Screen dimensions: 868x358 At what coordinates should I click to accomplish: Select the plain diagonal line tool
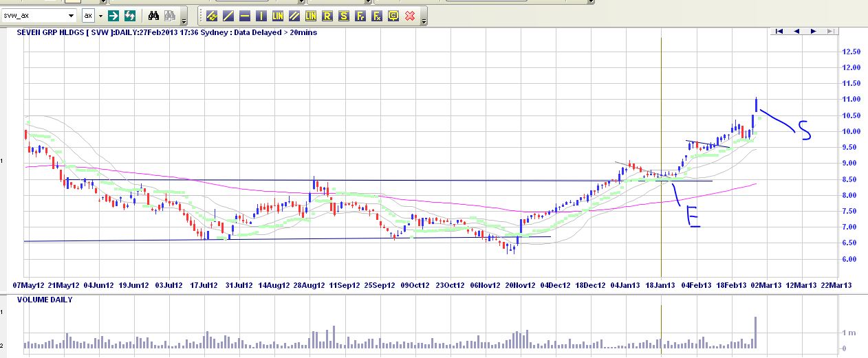[x=228, y=15]
